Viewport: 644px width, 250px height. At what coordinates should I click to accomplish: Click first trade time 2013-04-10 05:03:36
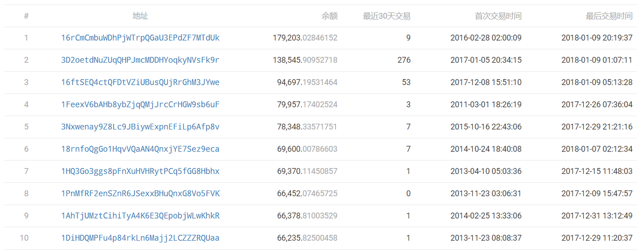(486, 172)
